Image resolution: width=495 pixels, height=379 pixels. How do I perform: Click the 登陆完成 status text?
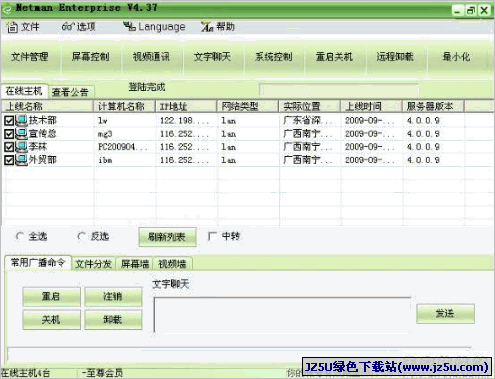(147, 87)
